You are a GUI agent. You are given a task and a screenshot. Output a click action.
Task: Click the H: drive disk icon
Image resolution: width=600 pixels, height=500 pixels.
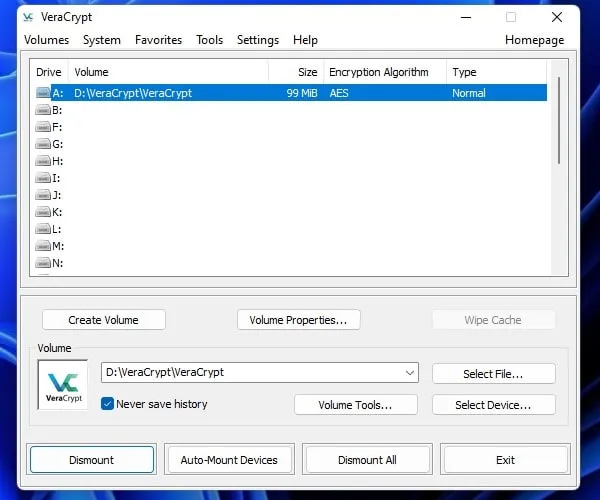click(43, 161)
